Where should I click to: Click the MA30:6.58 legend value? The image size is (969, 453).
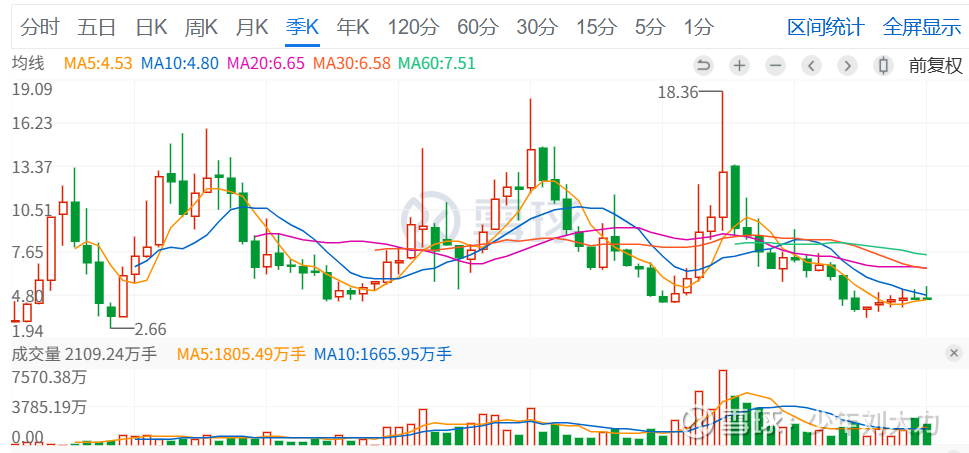coord(352,63)
